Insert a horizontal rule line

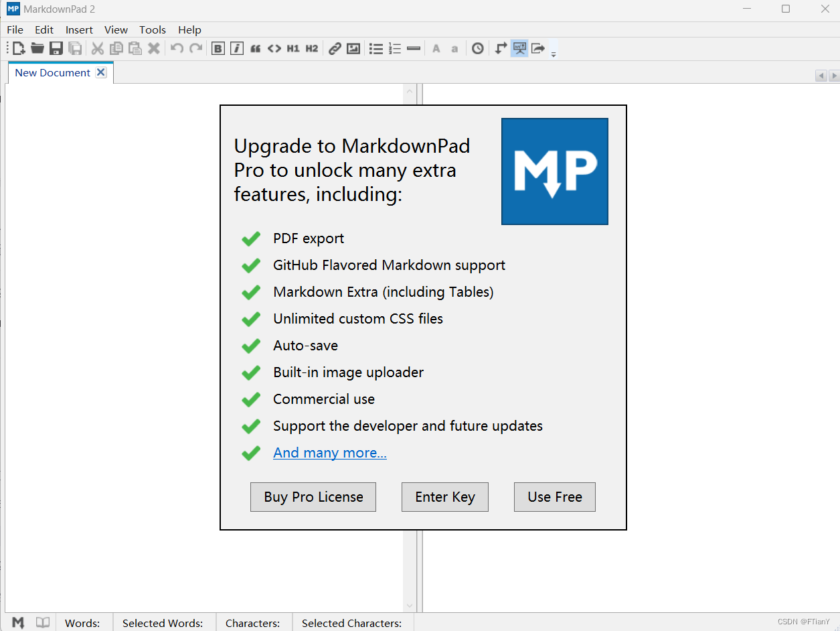tap(414, 48)
